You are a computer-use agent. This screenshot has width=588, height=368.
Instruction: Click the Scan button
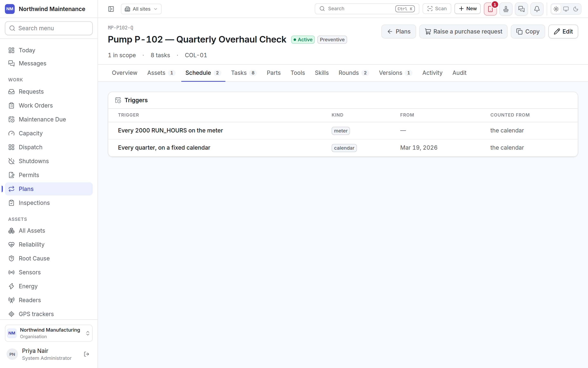click(437, 9)
